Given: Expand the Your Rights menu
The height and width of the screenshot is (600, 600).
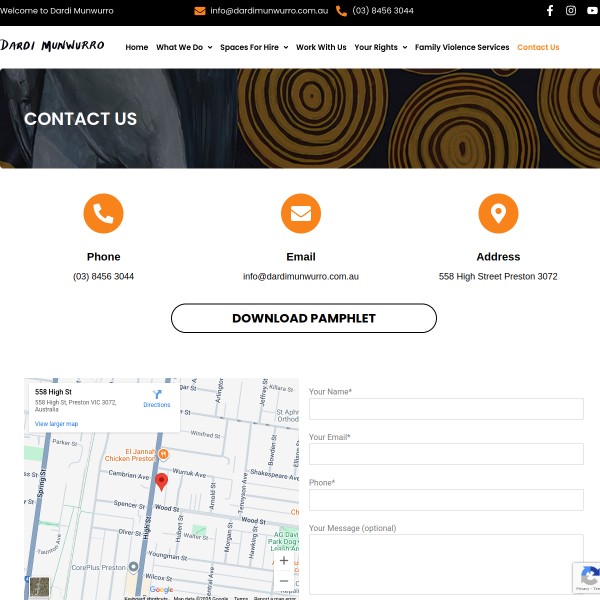Looking at the screenshot, I should pos(380,47).
